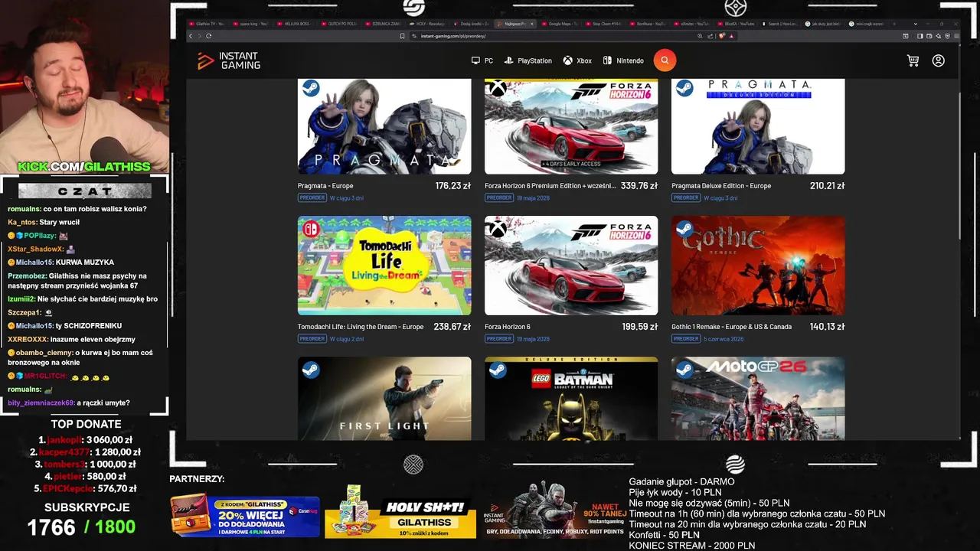
Task: Open the orange search button
Action: click(x=665, y=60)
